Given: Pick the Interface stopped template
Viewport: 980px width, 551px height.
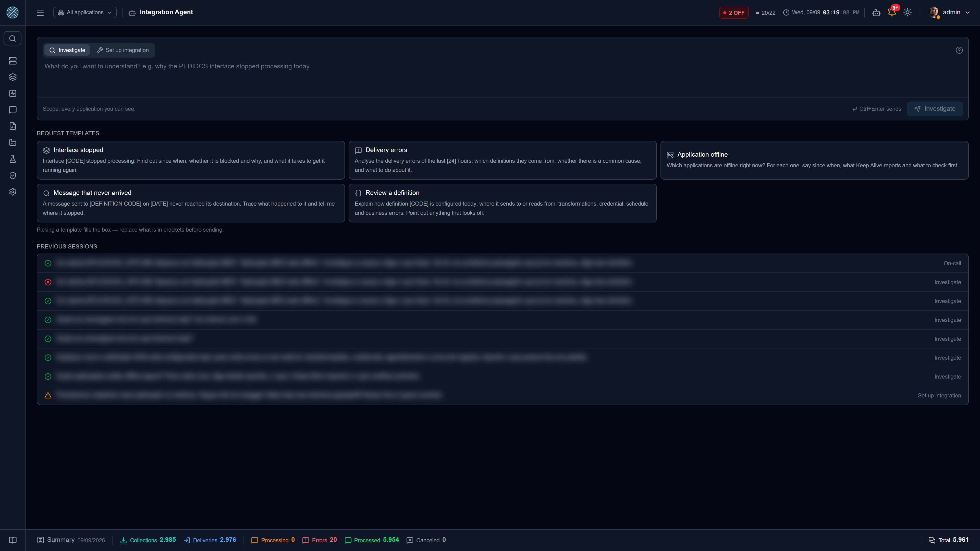Looking at the screenshot, I should pyautogui.click(x=191, y=160).
